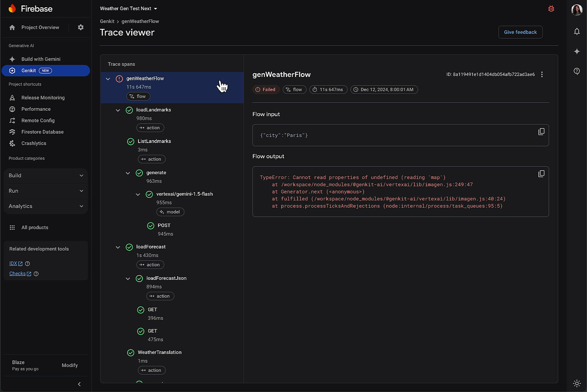The height and width of the screenshot is (392, 587).
Task: Open Firestore Database shortcut
Action: pyautogui.click(x=42, y=132)
